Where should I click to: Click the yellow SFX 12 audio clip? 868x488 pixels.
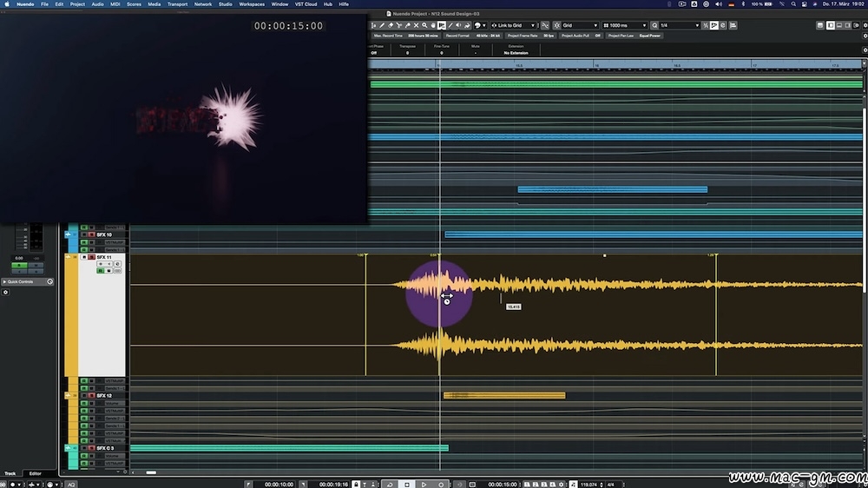coord(504,395)
